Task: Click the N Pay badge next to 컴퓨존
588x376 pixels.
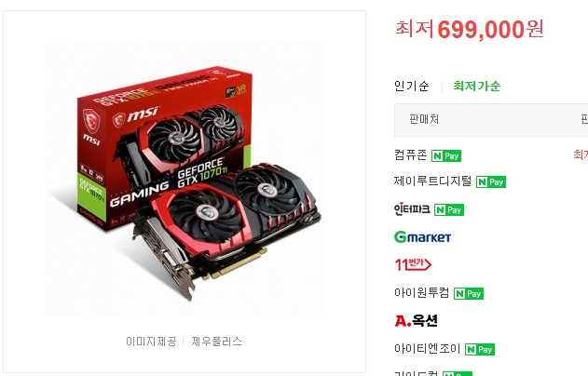Action: [x=445, y=155]
